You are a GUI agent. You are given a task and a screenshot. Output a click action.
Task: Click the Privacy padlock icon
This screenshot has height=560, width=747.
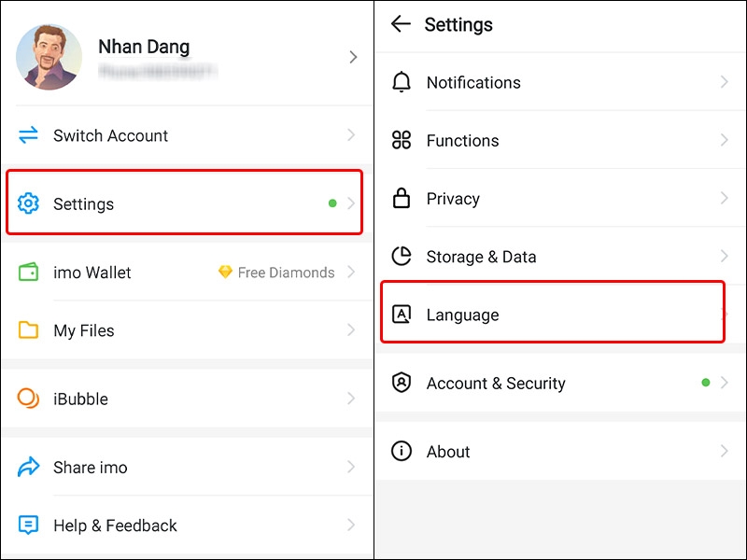402,198
